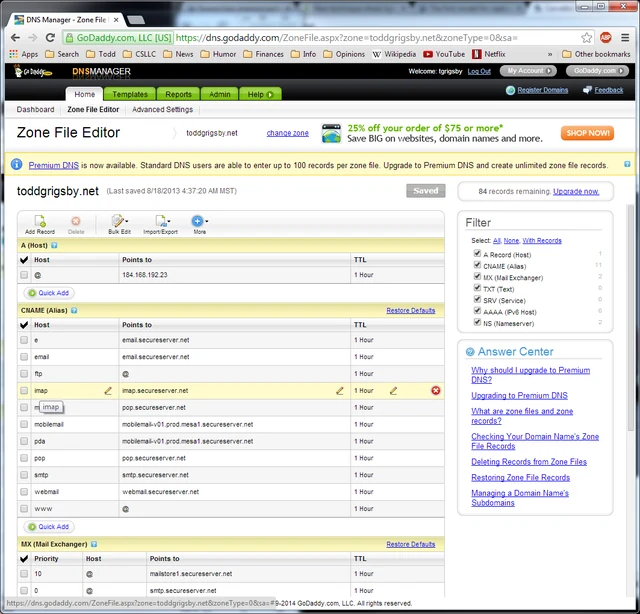Uncheck CNAME (Alias) filter

click(477, 265)
